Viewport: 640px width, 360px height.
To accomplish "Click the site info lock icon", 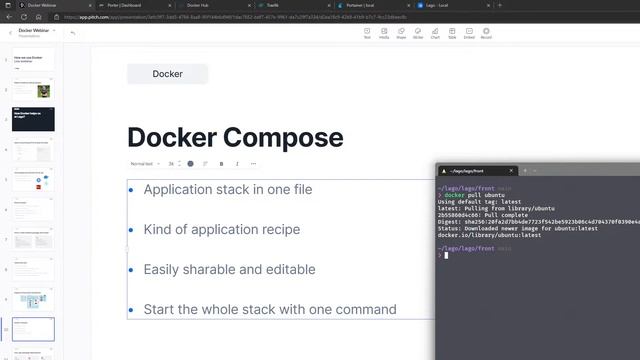I will 57,17.
